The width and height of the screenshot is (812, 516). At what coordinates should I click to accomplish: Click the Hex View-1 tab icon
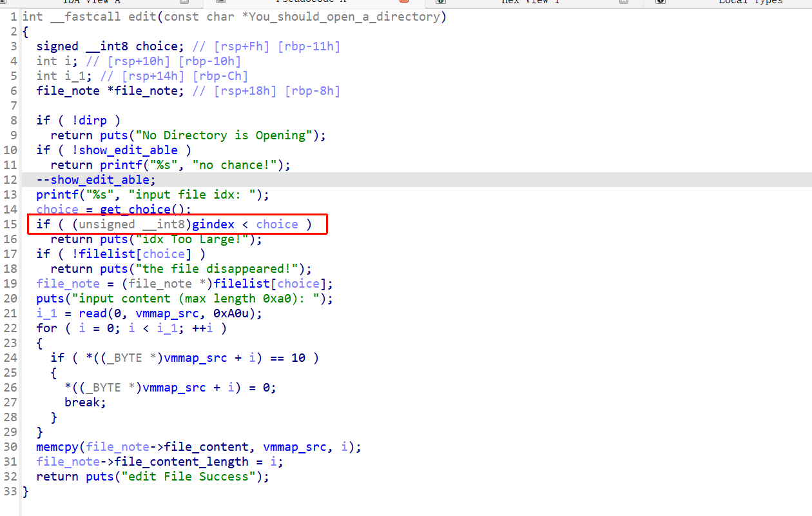point(441,2)
